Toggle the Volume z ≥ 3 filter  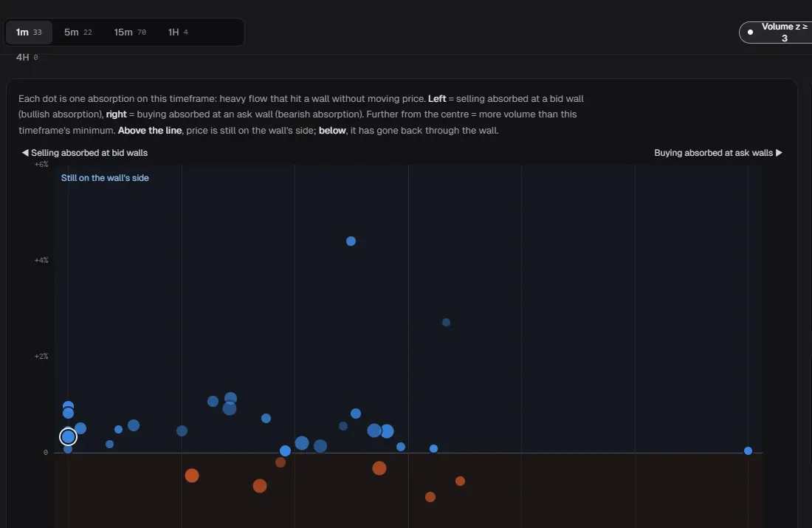(777, 32)
